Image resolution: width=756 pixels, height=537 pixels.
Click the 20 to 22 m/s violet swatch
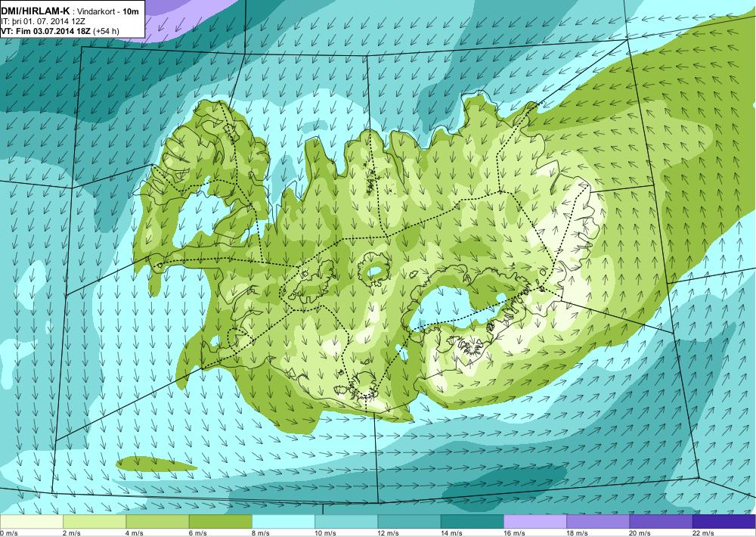[661, 522]
